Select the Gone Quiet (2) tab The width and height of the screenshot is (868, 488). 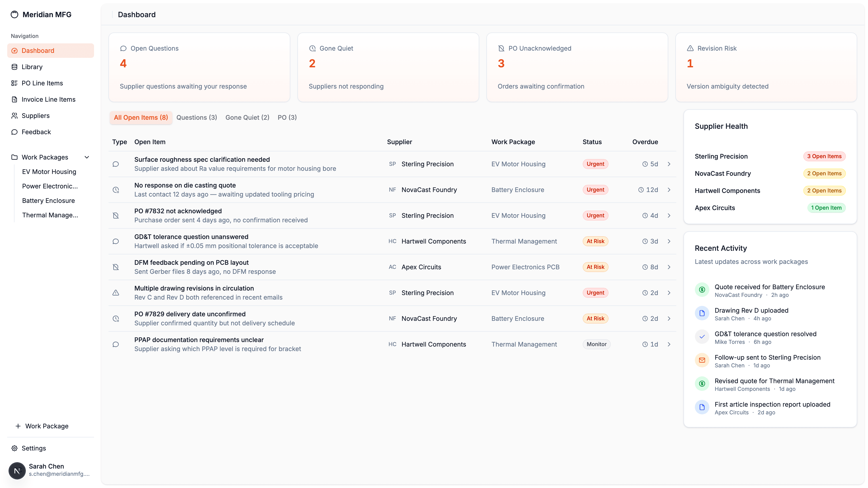[x=247, y=117]
